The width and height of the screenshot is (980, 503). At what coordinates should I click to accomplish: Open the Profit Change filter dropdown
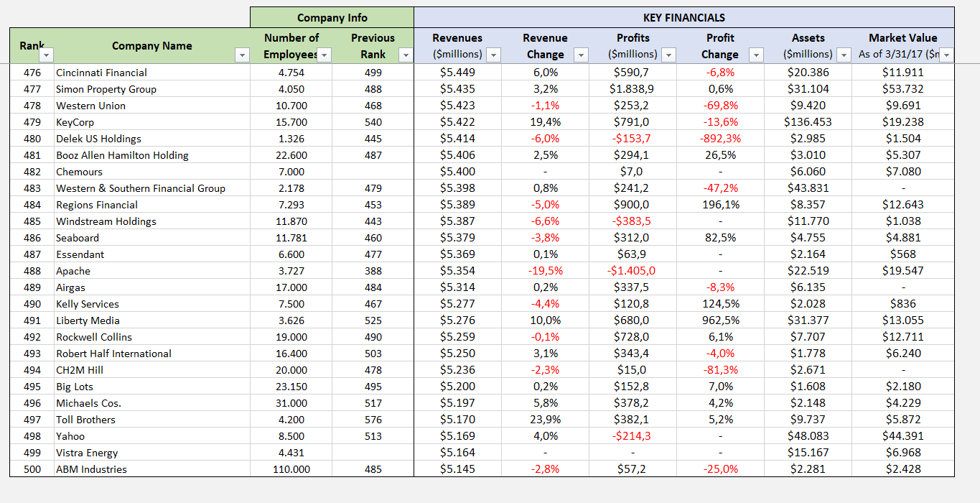757,55
